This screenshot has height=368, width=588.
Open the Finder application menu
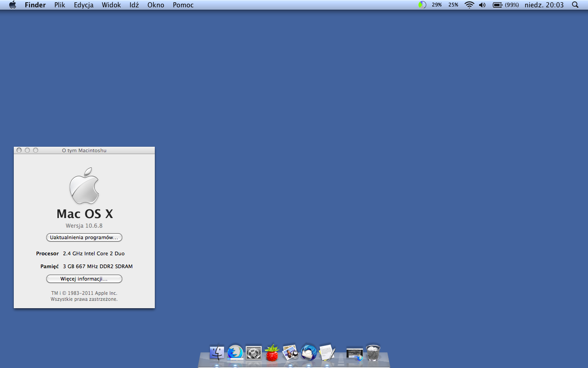point(35,5)
